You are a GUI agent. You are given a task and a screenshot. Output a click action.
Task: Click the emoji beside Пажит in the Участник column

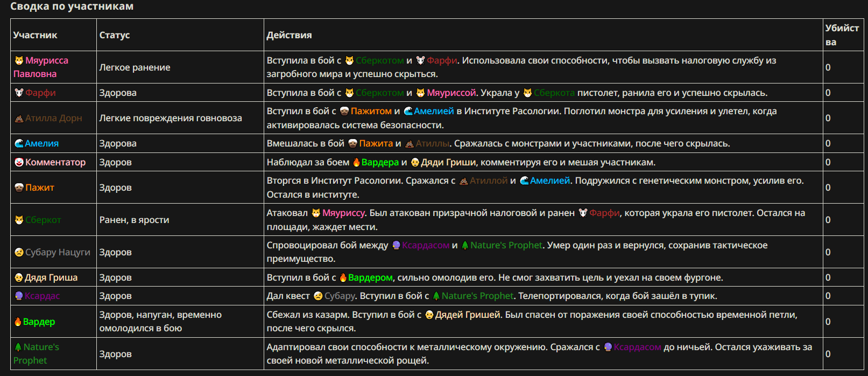click(19, 187)
